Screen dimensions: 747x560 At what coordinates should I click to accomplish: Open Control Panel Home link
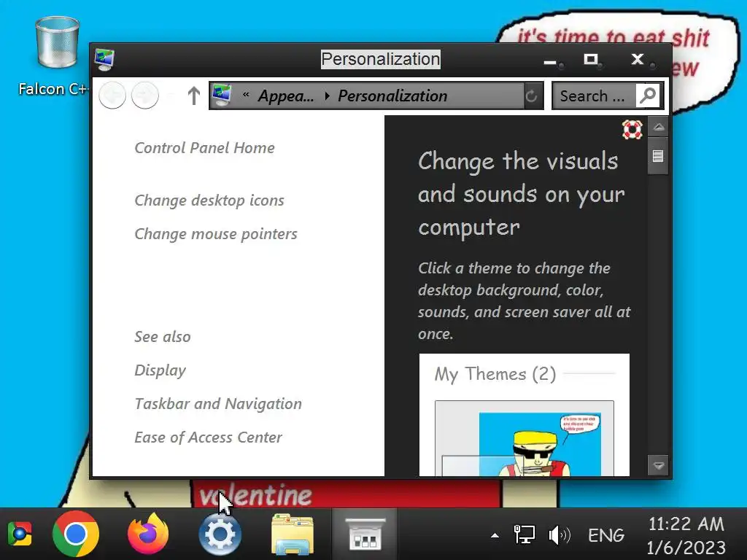pyautogui.click(x=204, y=147)
